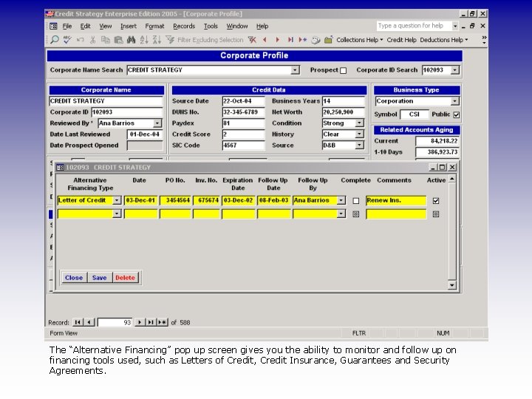532x399 pixels.
Task: Jump to last record toolbar icon
Action: (x=290, y=40)
